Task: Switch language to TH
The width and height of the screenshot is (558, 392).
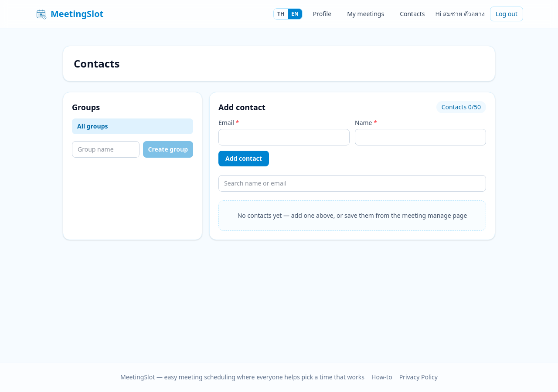Action: point(281,14)
